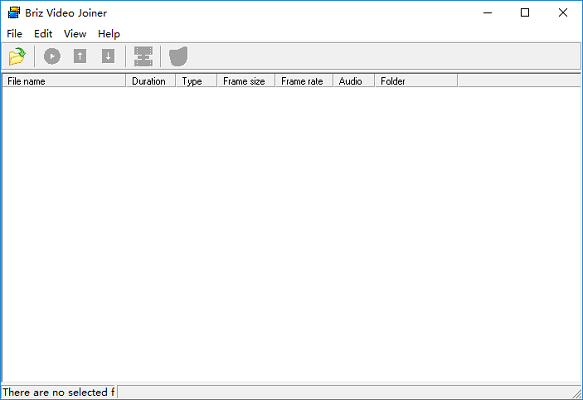Click the gray shield-shaped toolbar icon
The height and width of the screenshot is (400, 583).
coord(178,57)
